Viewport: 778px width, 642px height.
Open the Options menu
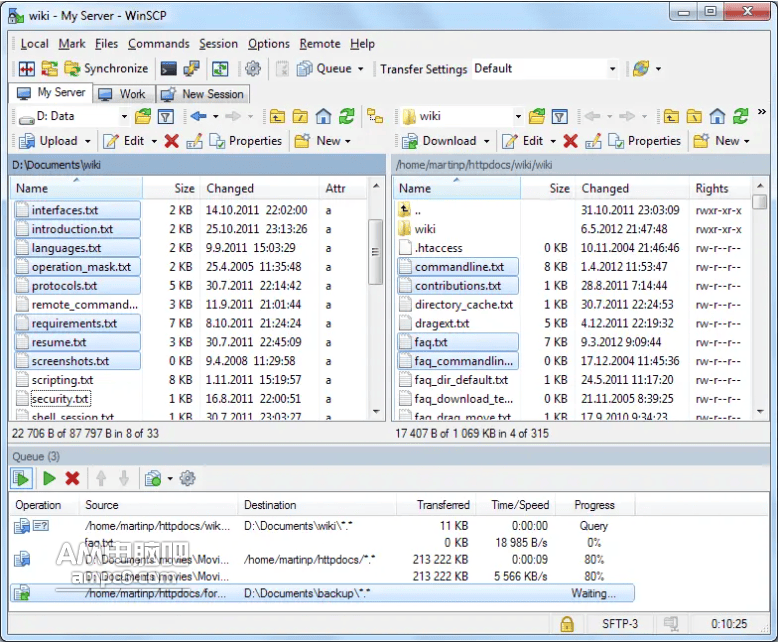click(x=268, y=44)
